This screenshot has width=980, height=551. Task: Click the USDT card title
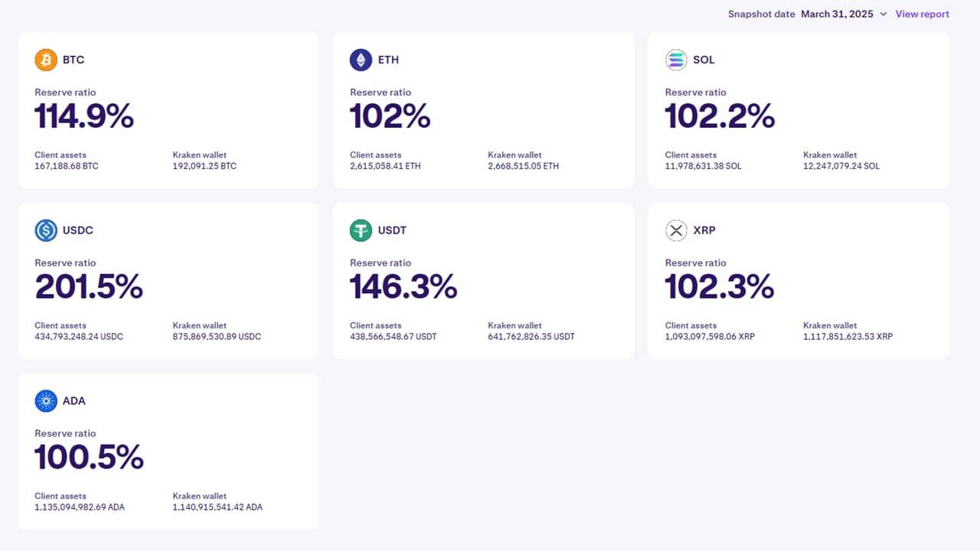pos(392,230)
